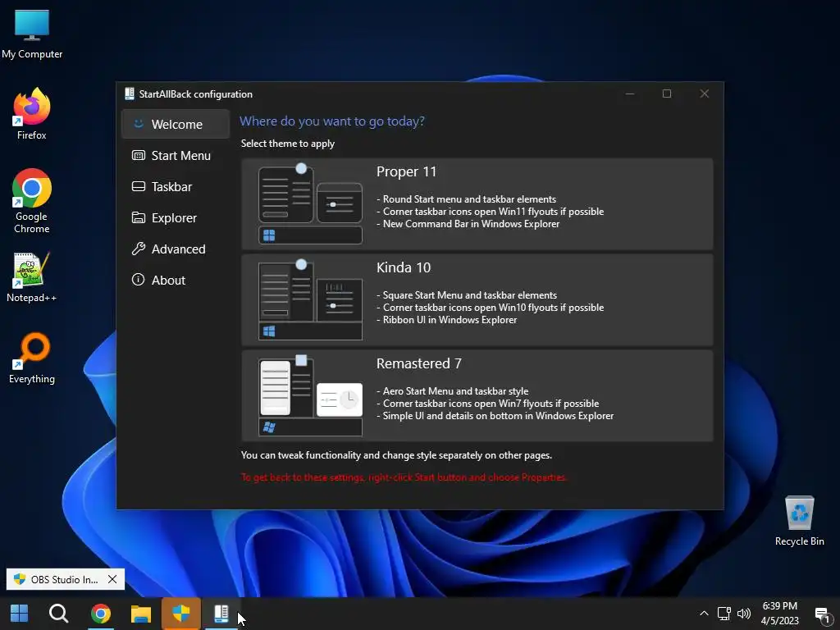The width and height of the screenshot is (840, 630).
Task: Click 'Round Start menu and taskbar elements' text
Action: [469, 199]
